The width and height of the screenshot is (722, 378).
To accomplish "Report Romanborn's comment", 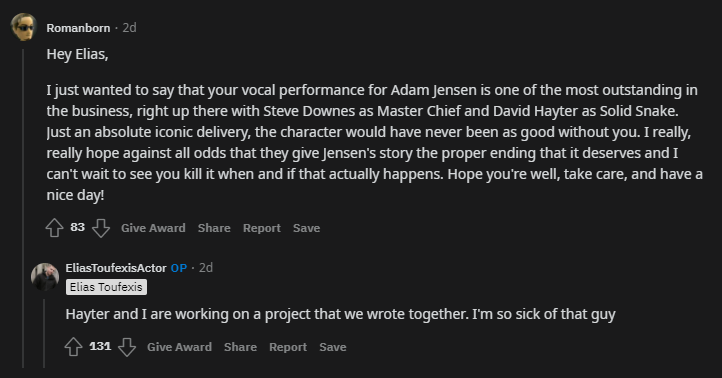I will point(262,228).
